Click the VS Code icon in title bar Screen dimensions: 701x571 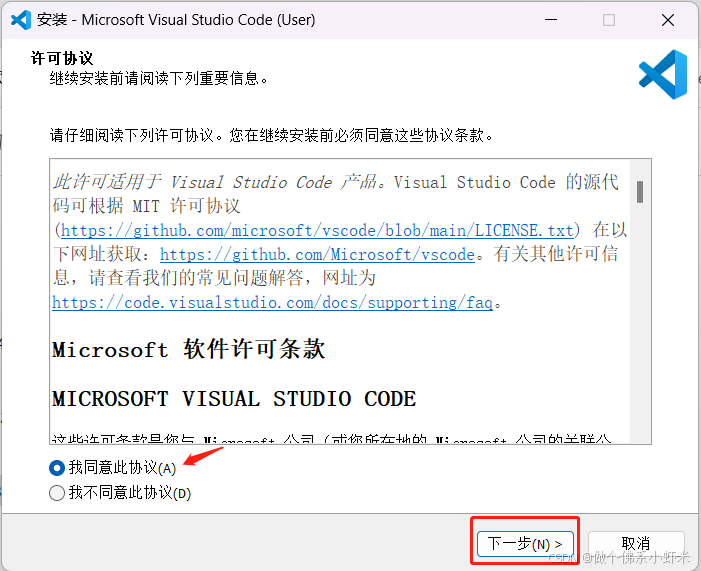point(21,20)
